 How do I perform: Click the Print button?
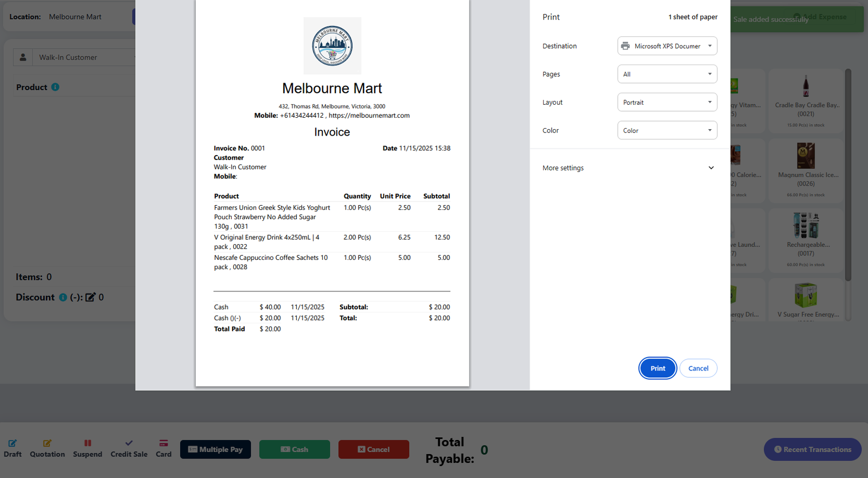coord(658,368)
